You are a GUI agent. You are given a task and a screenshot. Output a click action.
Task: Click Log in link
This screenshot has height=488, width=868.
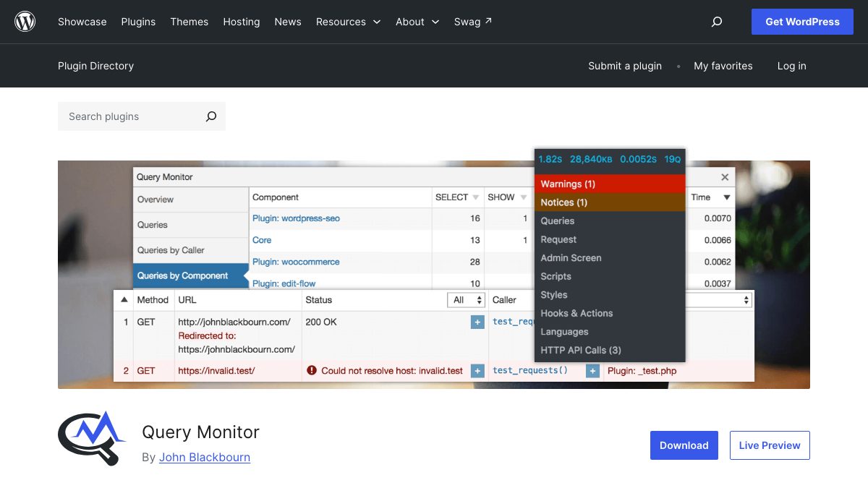(x=792, y=66)
